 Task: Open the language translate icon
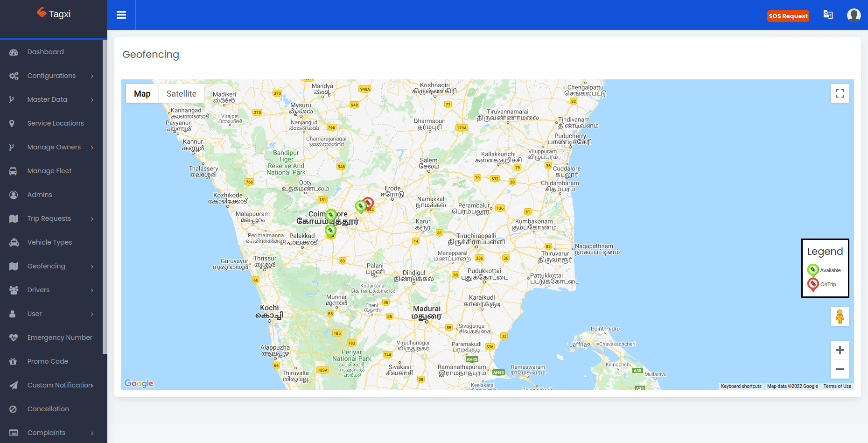click(828, 15)
